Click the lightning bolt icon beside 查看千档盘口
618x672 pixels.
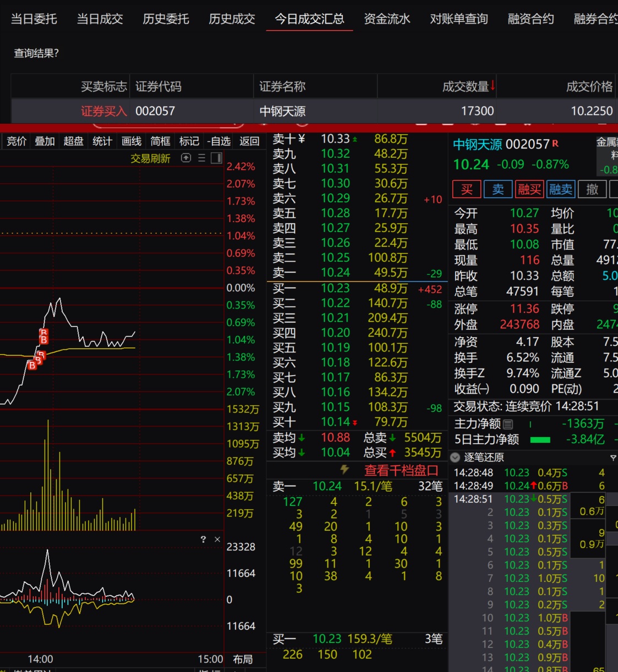click(344, 469)
